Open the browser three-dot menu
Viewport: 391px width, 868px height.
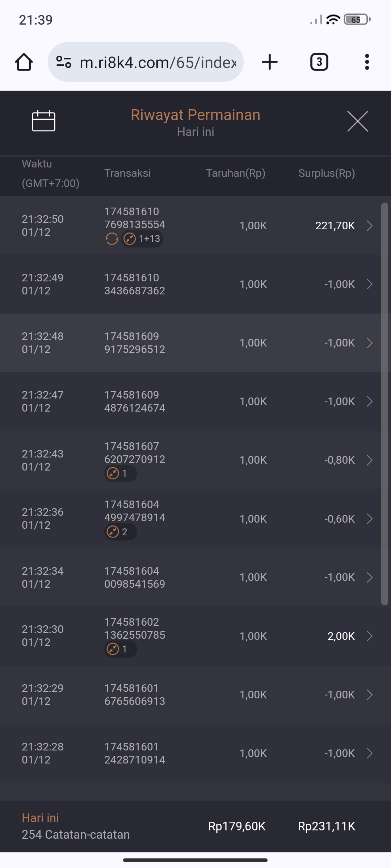[x=367, y=62]
